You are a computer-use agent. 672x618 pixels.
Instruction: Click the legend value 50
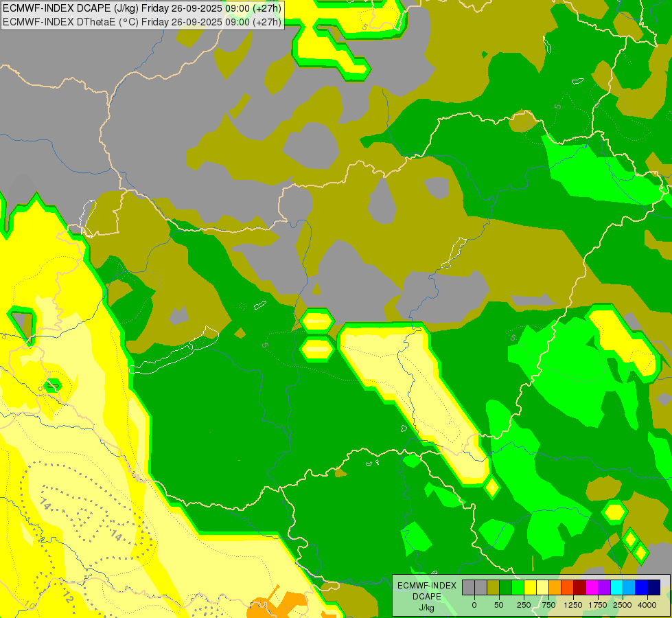coord(499,605)
